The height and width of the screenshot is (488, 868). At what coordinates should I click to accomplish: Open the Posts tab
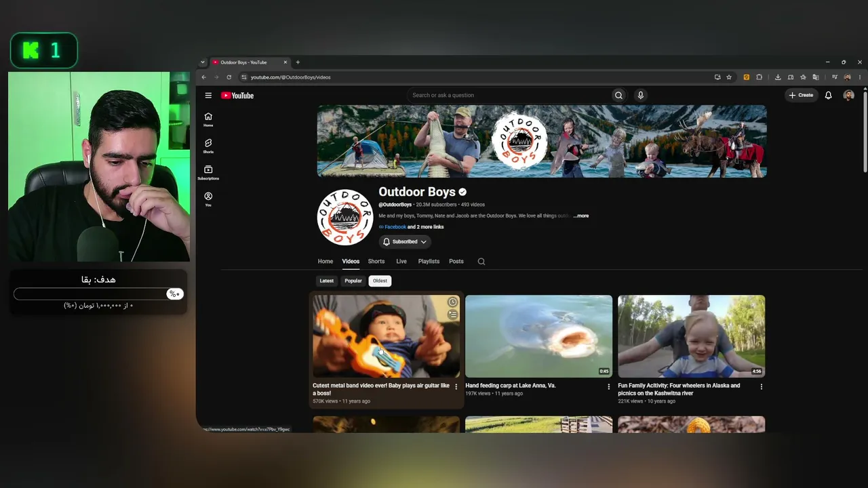tap(456, 262)
